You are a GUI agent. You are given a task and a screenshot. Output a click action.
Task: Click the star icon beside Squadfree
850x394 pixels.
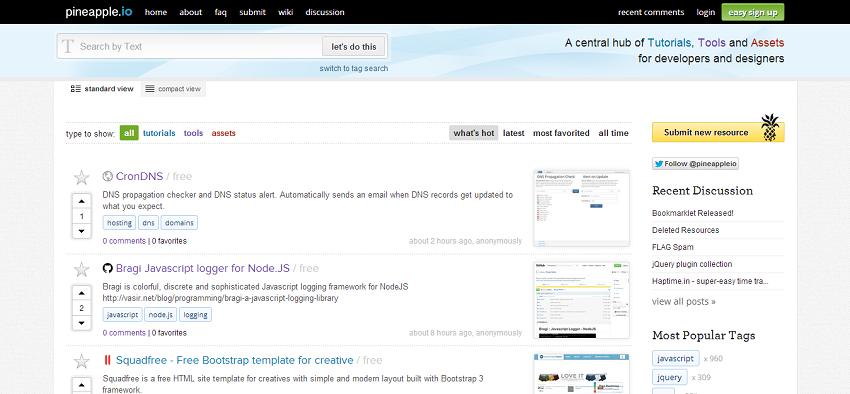(81, 361)
